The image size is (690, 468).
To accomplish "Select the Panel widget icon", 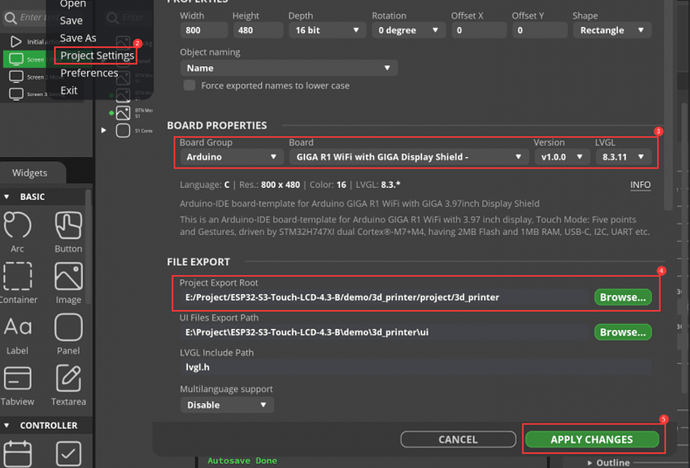I will tap(68, 328).
